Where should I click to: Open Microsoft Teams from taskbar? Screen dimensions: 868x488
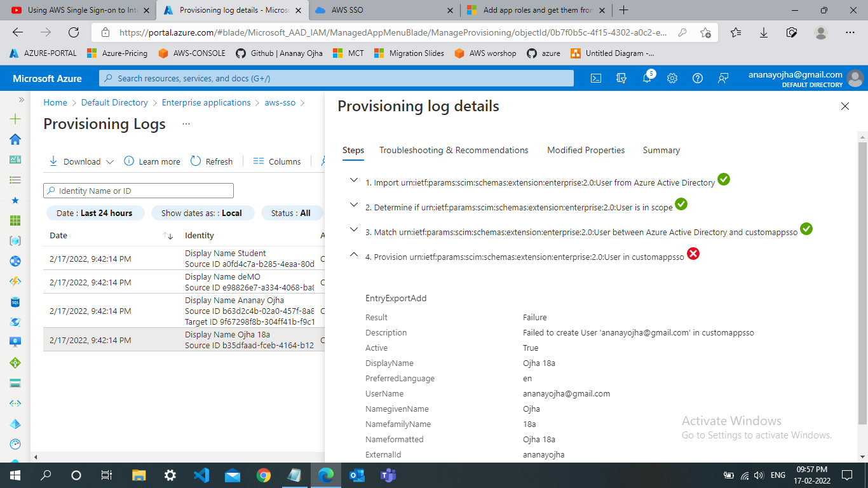388,475
